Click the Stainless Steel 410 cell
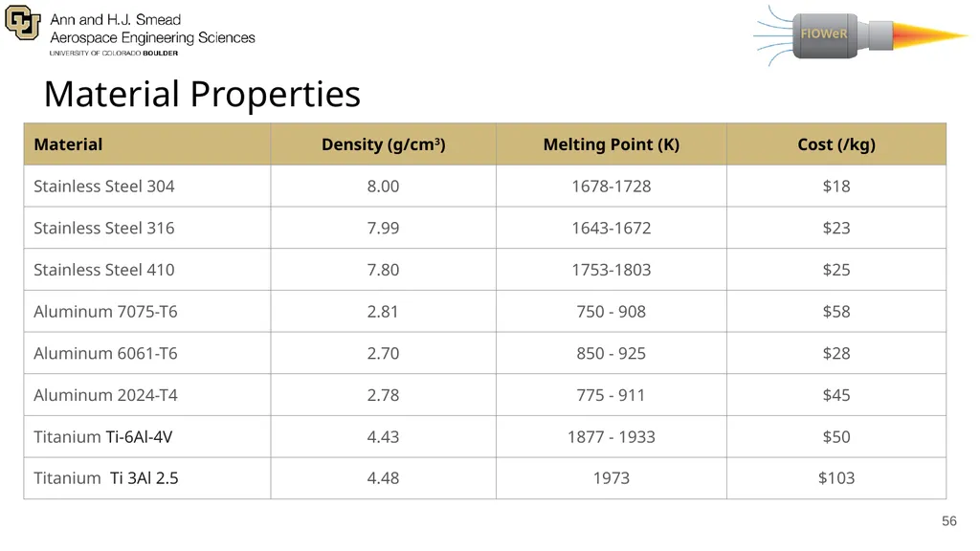Image resolution: width=980 pixels, height=551 pixels. (146, 270)
